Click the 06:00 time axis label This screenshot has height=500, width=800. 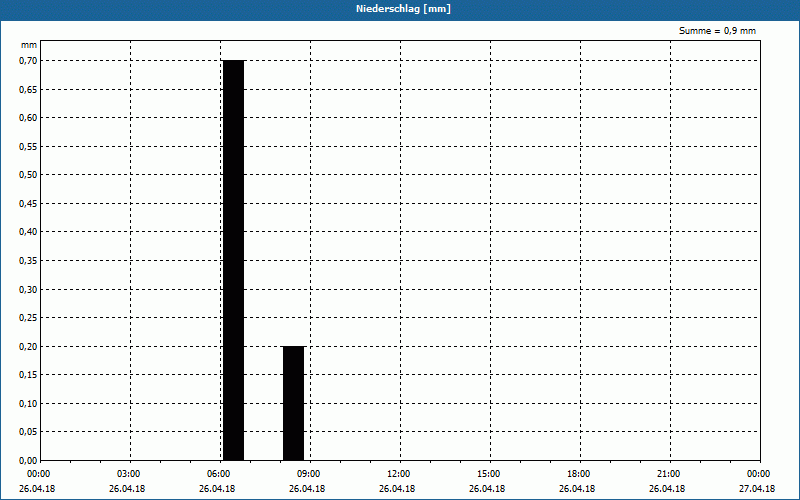tap(219, 474)
